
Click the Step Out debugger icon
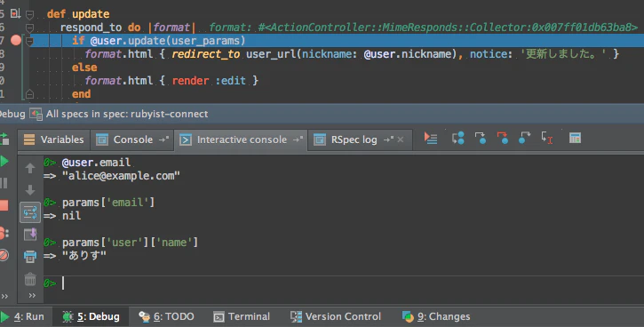point(524,138)
